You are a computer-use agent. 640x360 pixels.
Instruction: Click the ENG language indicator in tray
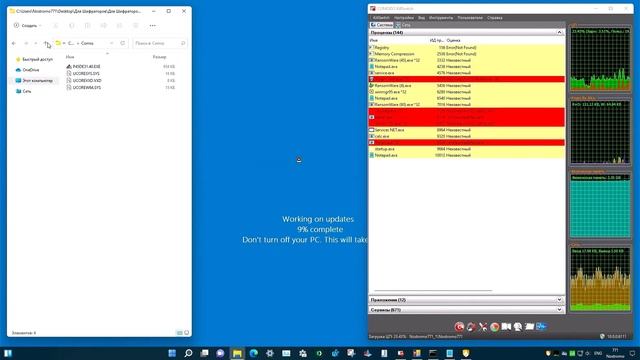(x=598, y=353)
